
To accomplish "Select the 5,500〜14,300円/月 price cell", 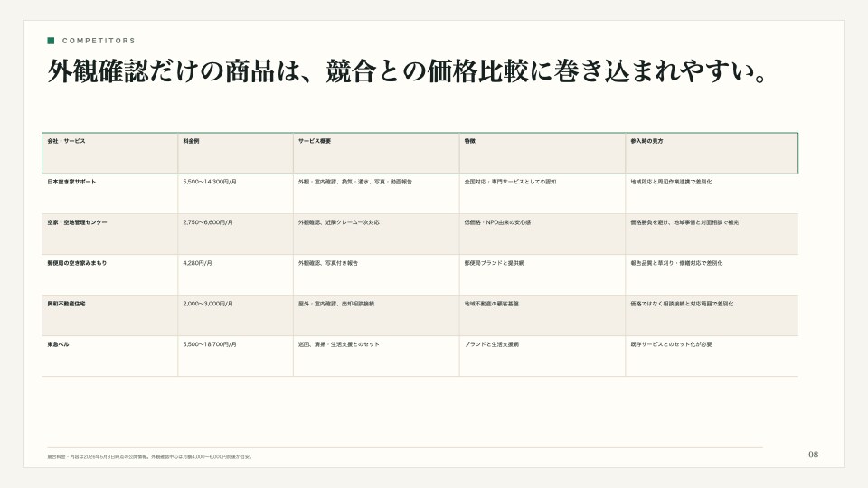I will (235, 193).
